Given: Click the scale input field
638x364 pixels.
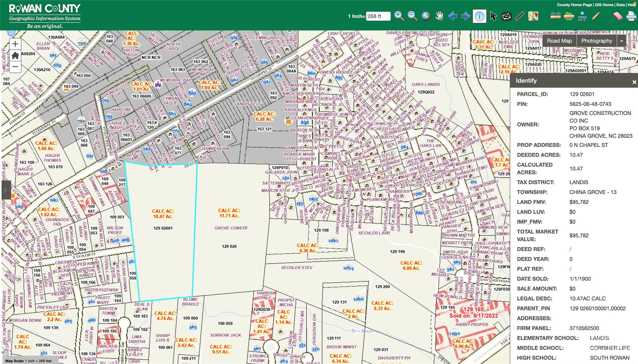Looking at the screenshot, I should [x=378, y=16].
